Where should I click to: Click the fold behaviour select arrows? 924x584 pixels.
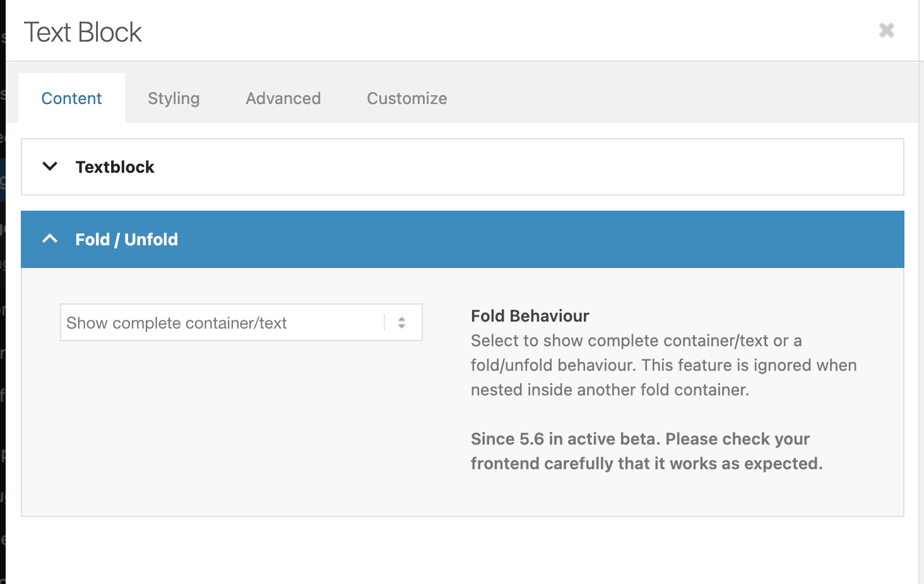401,323
